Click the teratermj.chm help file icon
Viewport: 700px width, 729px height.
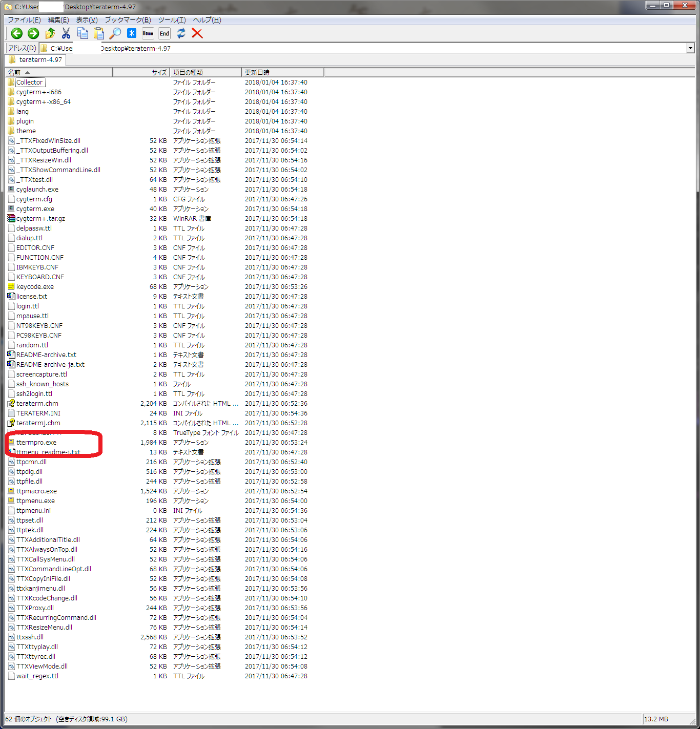[11, 423]
